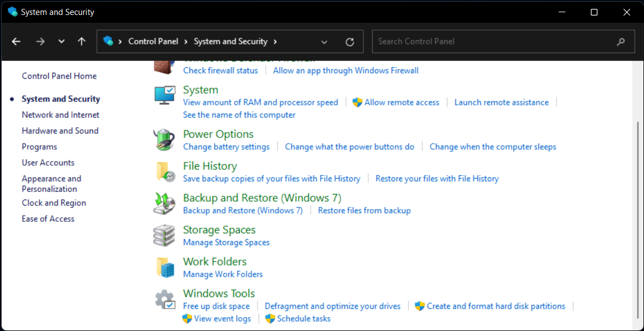
Task: Open File History via its drive icon
Action: coord(164,171)
